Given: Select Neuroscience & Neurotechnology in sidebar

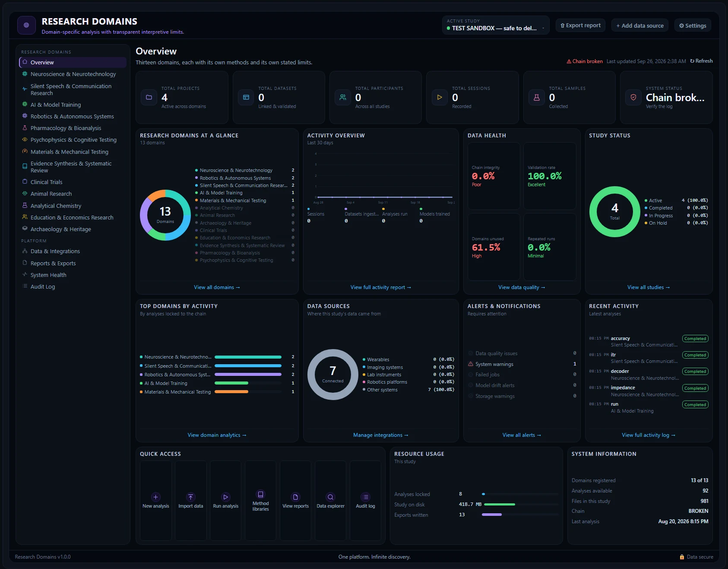Looking at the screenshot, I should click(73, 74).
